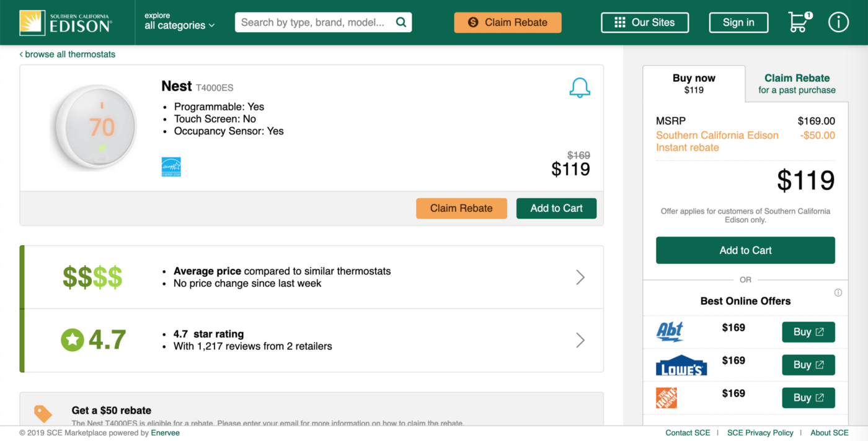Viewport: 868px width, 441px height.
Task: Go back via browse all thermostats
Action: 68,55
